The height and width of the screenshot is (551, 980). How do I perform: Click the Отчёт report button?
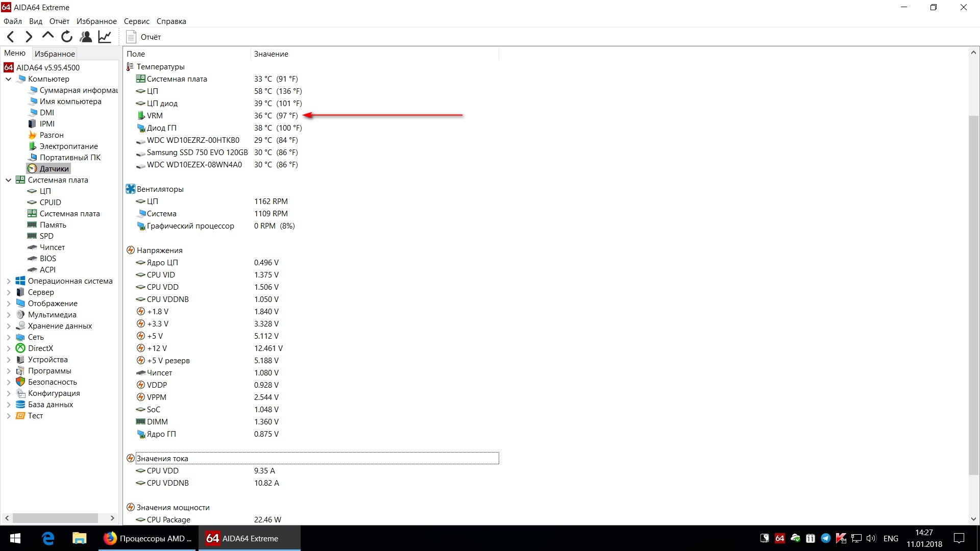(x=143, y=37)
